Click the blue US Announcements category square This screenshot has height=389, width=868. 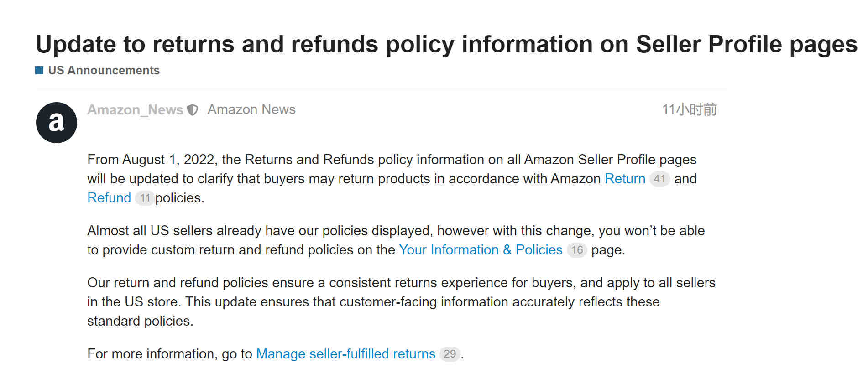(39, 70)
